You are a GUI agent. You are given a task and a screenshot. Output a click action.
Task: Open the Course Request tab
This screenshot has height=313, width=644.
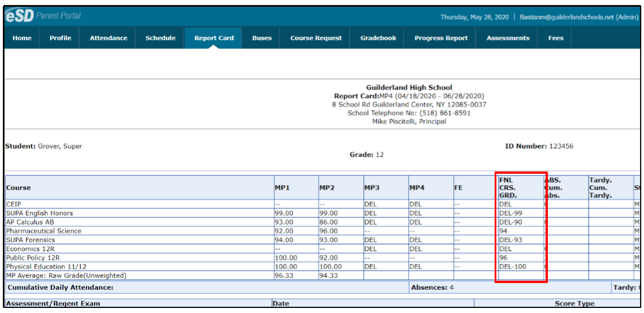tap(316, 38)
